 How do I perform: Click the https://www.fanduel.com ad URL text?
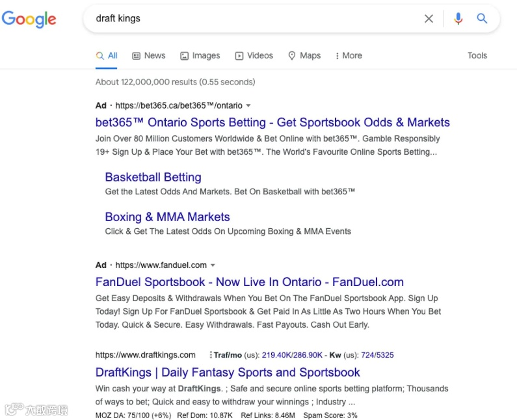click(x=161, y=265)
